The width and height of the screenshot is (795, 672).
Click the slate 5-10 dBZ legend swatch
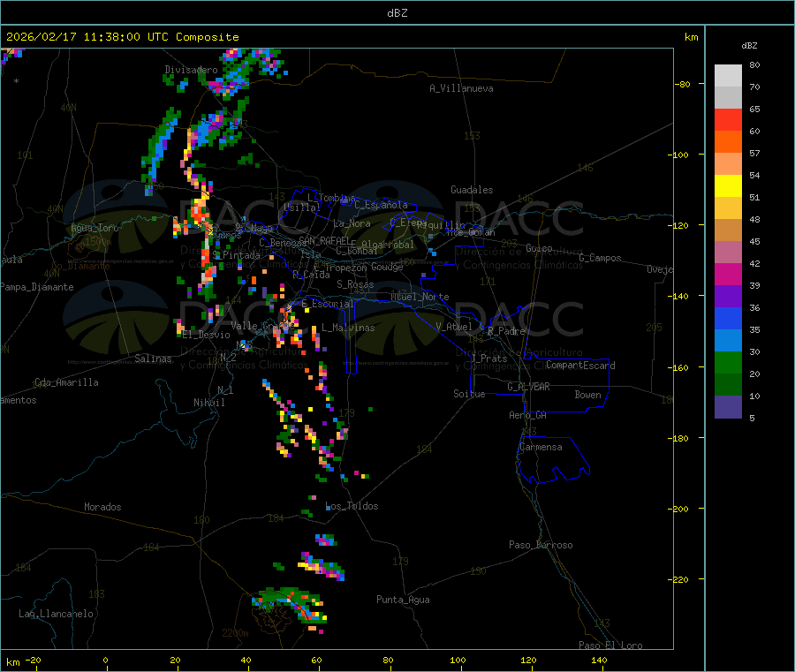[728, 407]
